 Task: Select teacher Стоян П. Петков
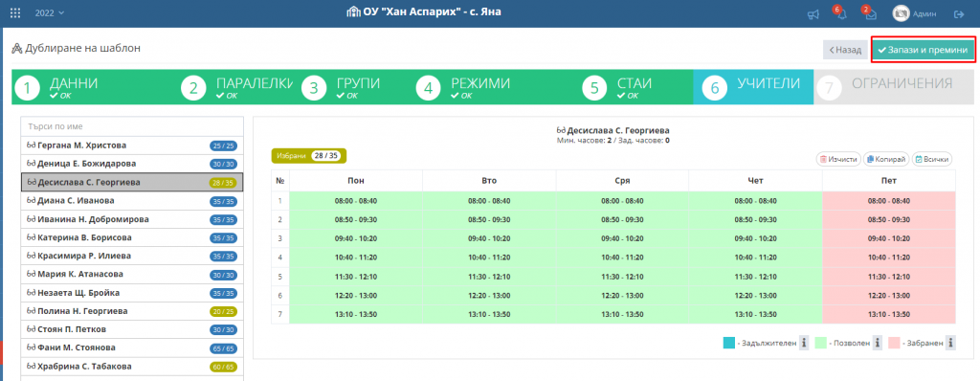132,329
